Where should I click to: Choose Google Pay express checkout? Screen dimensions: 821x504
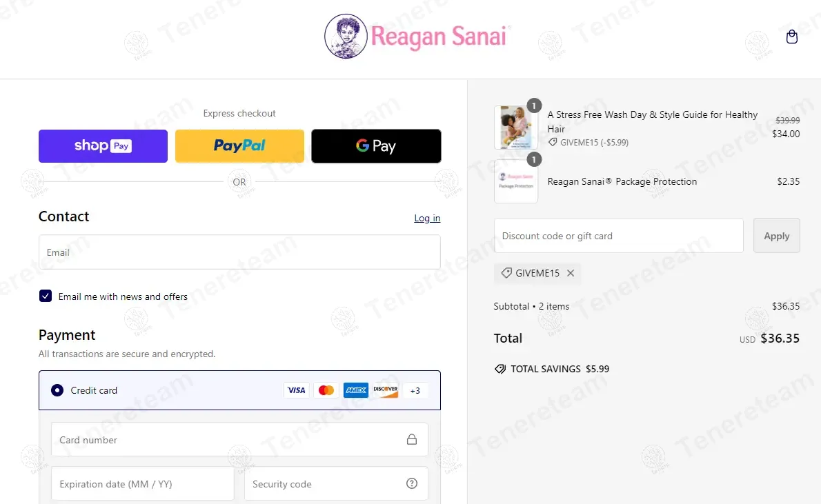(376, 146)
